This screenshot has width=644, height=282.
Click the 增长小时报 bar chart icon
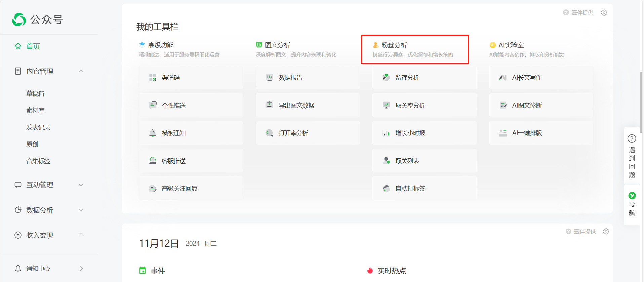pos(386,133)
